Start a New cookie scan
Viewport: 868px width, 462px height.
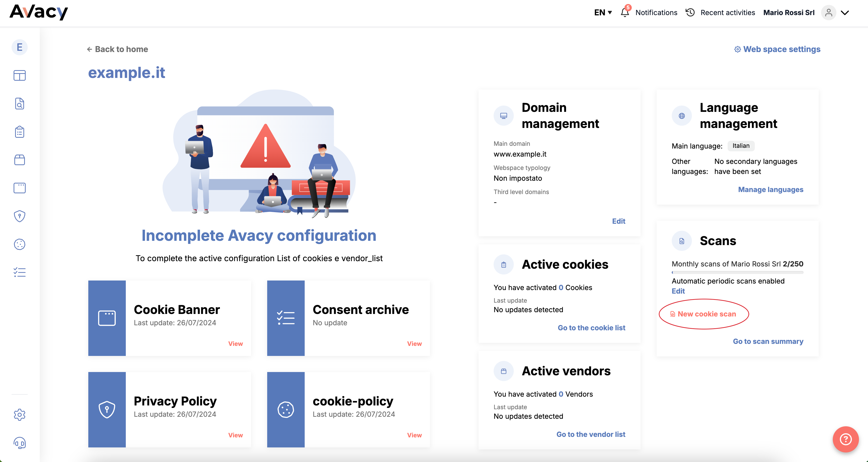[x=703, y=314]
